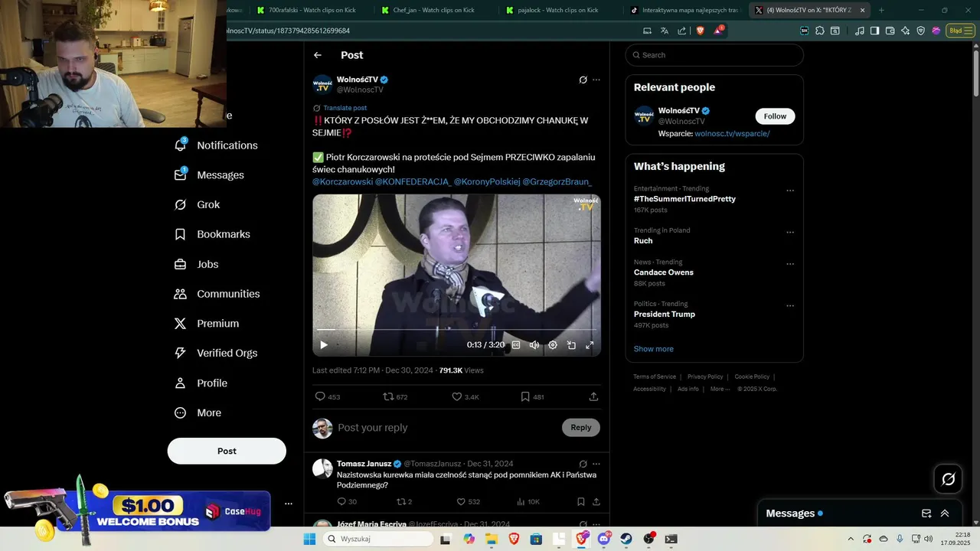Screen dimensions: 980x551
Task: Click Translate post link
Action: tap(345, 108)
